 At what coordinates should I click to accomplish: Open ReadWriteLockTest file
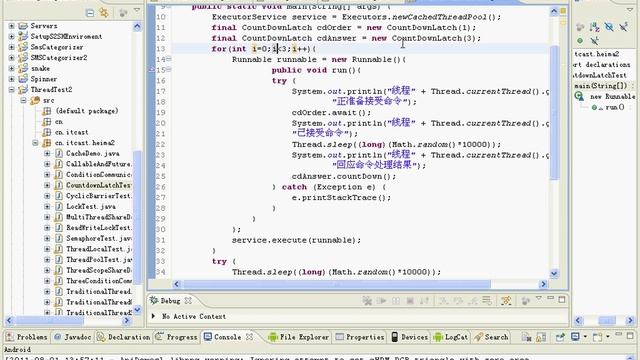(98, 228)
